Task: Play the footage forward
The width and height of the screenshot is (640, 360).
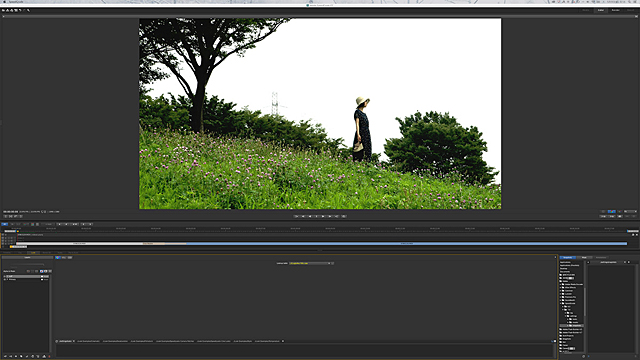Action: click(323, 216)
